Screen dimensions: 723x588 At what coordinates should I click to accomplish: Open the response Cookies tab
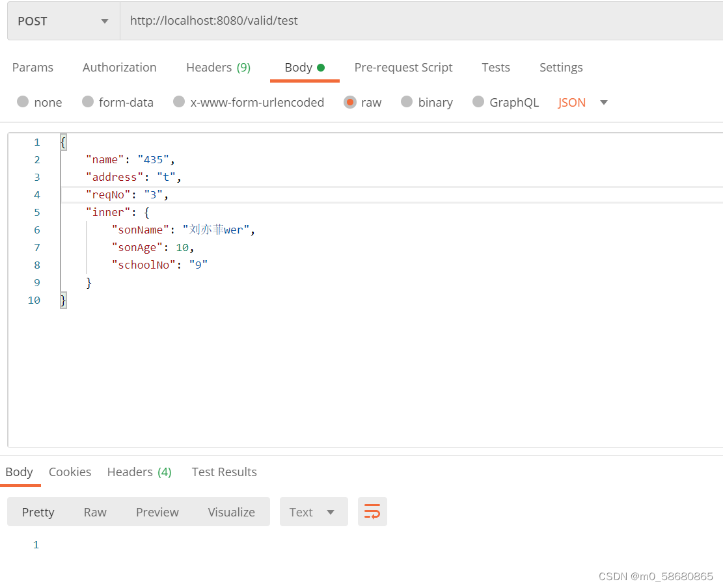coord(70,472)
